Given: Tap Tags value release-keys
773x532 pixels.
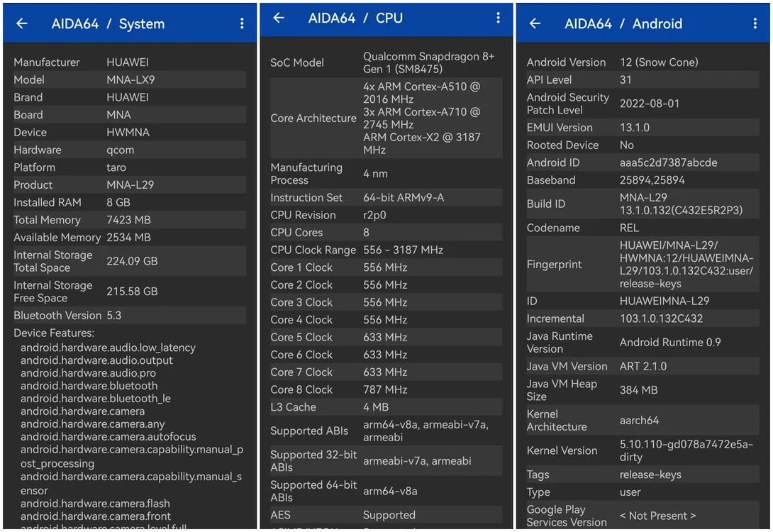Looking at the screenshot, I should point(650,475).
